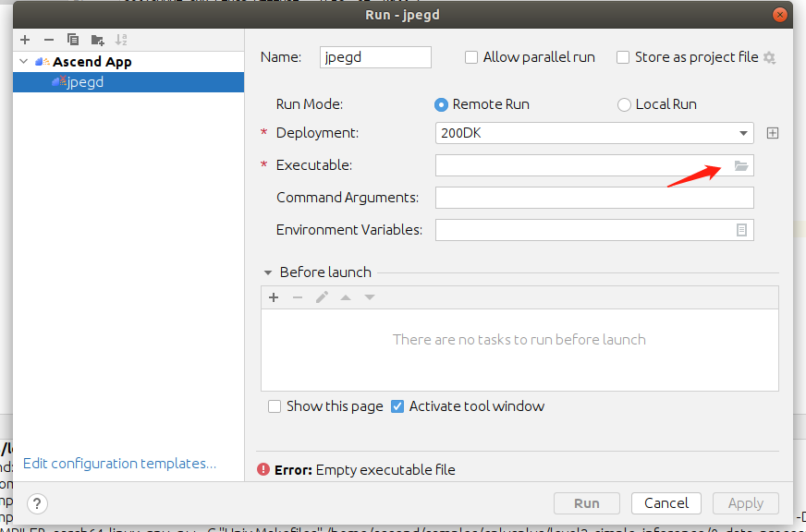Collapse the Before launch section

(x=268, y=272)
